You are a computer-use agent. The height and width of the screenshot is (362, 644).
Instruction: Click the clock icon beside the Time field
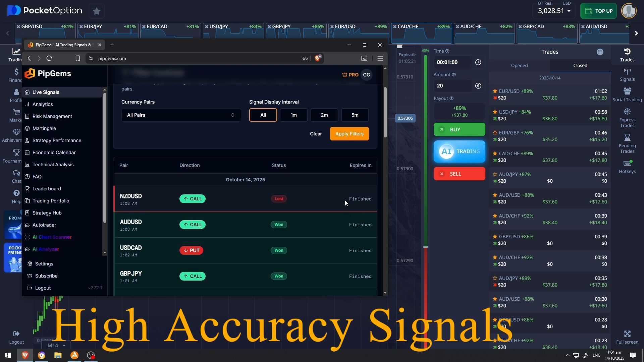coord(478,62)
